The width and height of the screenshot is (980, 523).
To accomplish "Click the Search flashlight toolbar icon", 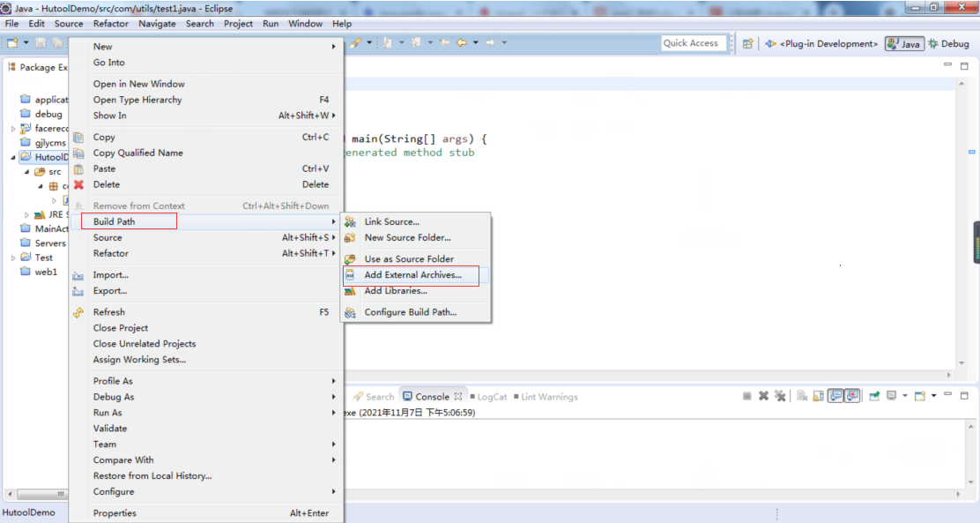I will pyautogui.click(x=356, y=42).
